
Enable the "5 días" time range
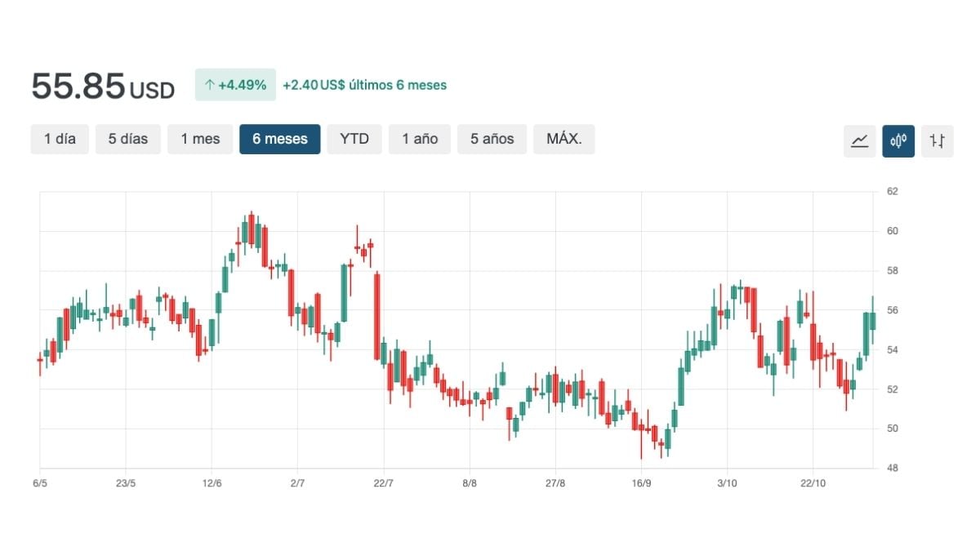pos(127,139)
